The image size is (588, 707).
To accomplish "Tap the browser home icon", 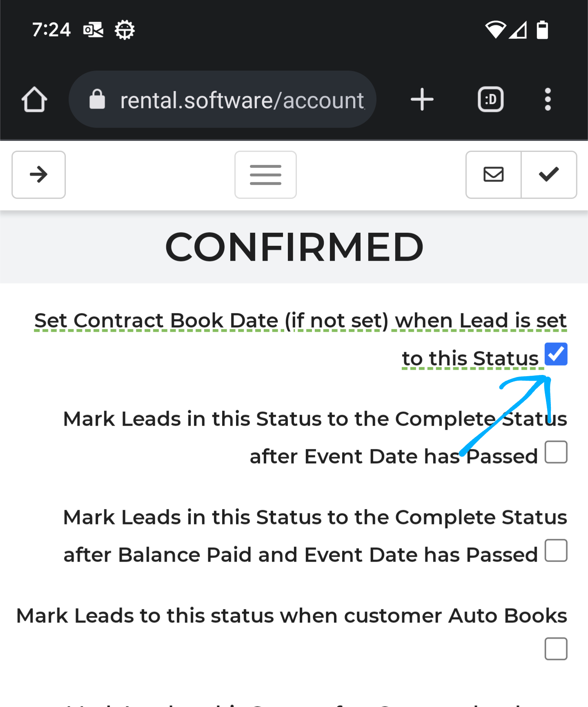I will pos(34,100).
